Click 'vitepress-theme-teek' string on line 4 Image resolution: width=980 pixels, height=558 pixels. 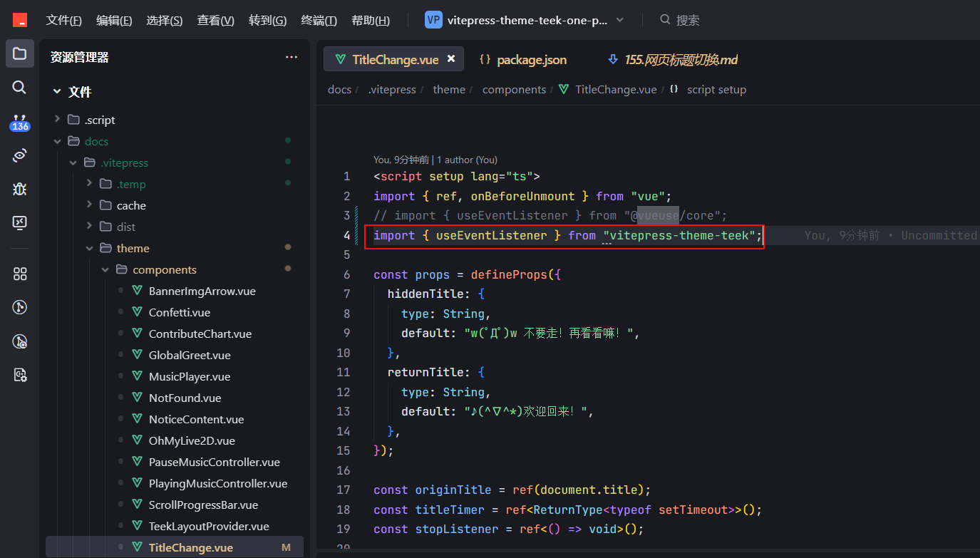click(x=679, y=235)
